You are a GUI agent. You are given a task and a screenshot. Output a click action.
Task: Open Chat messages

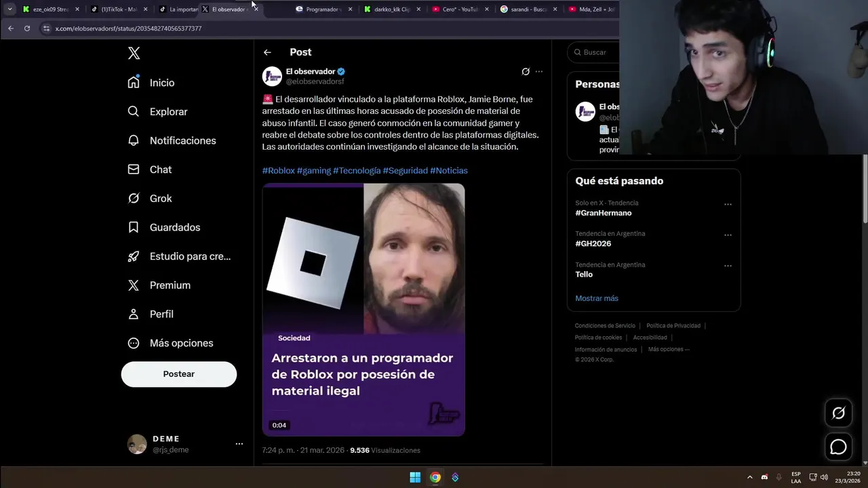[x=150, y=169]
